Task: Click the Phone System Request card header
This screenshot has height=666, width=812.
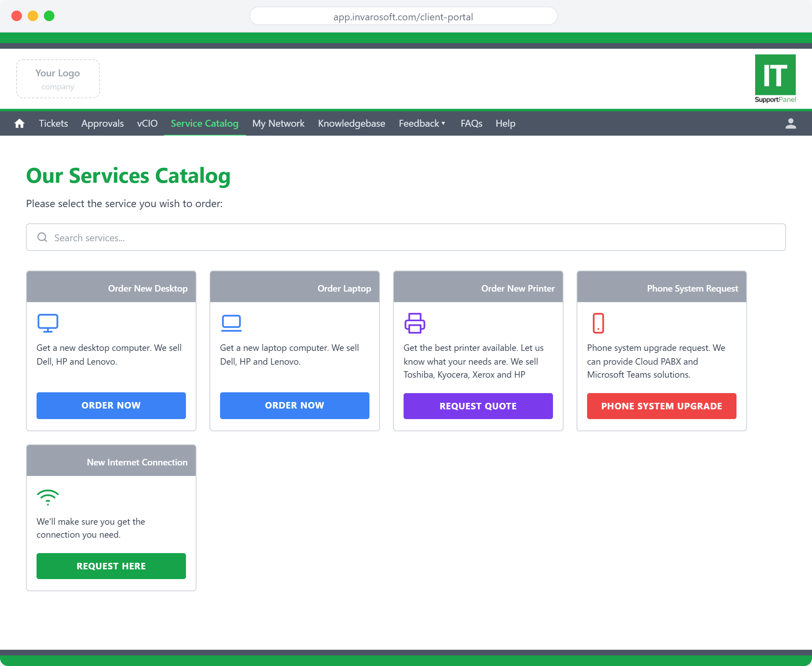Action: (x=662, y=287)
